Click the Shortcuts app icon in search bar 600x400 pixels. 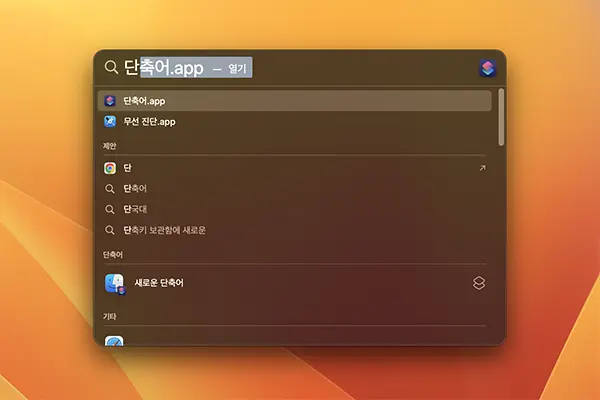tap(488, 68)
